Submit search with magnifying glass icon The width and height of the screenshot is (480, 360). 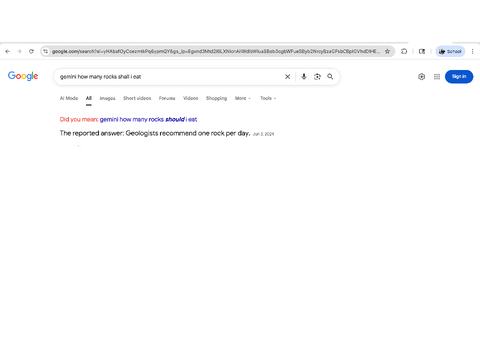pyautogui.click(x=330, y=77)
